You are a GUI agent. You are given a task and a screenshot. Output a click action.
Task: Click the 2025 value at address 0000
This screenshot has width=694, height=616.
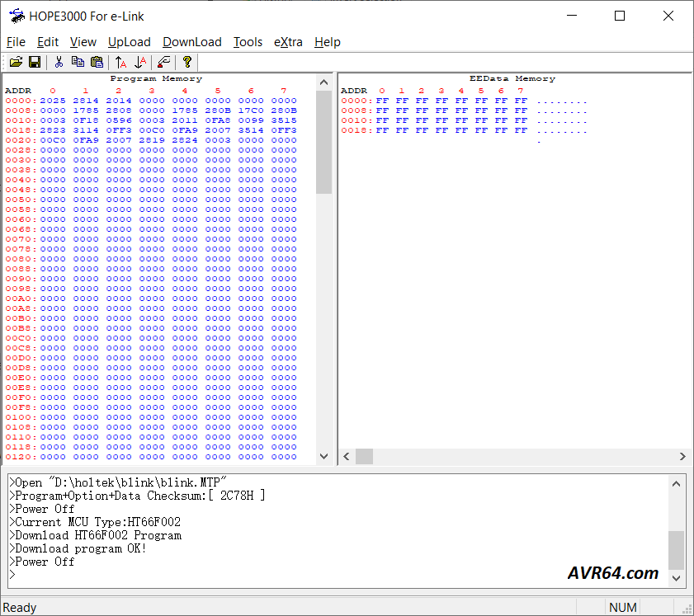(x=52, y=101)
